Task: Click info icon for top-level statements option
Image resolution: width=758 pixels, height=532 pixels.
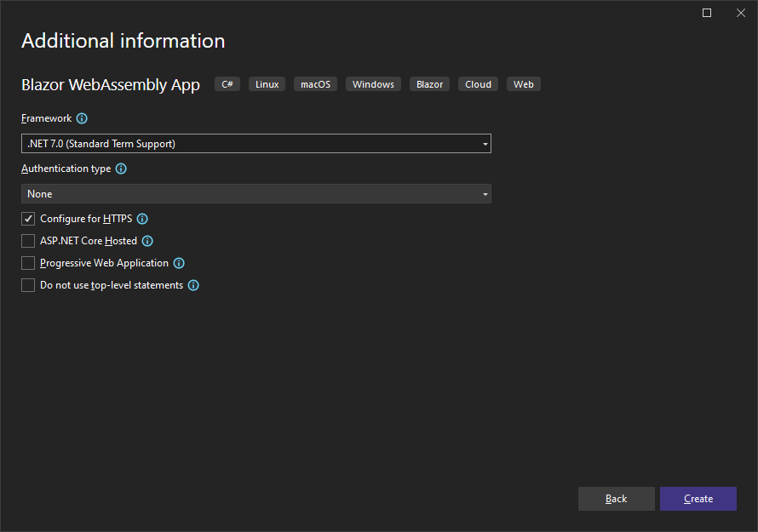Action: click(193, 285)
